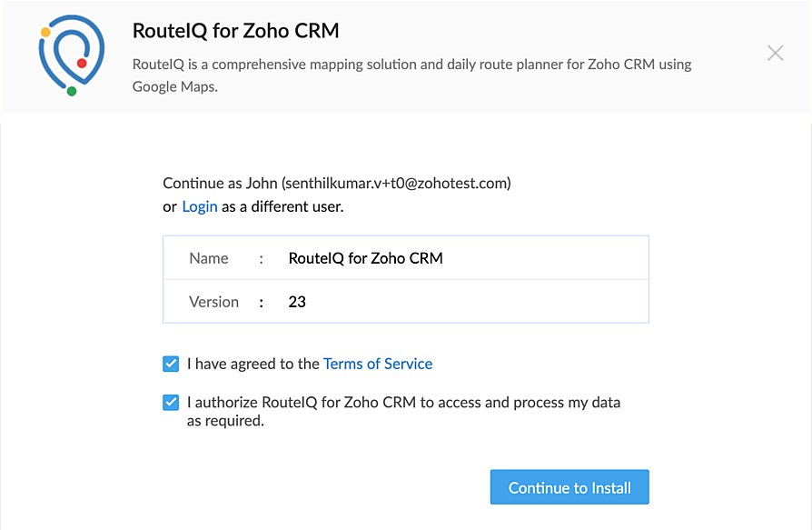Uncheck the Terms of Service agreement checkbox
This screenshot has width=812, height=530.
coord(171,364)
